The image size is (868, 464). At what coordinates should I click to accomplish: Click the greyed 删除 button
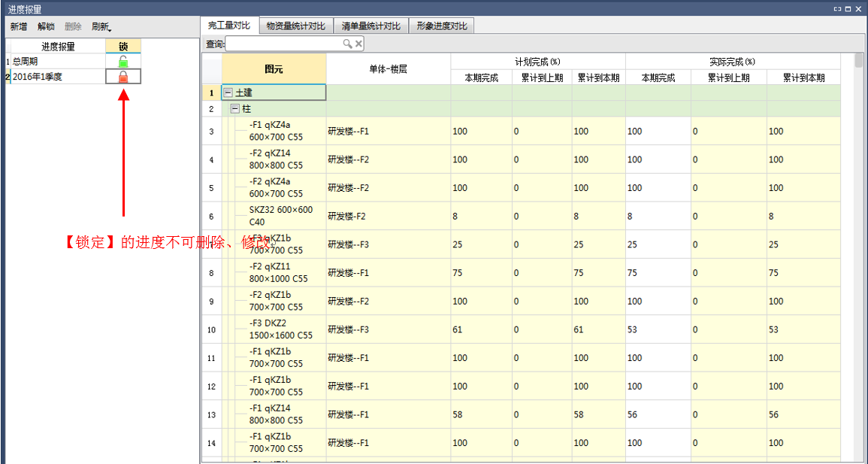point(73,26)
